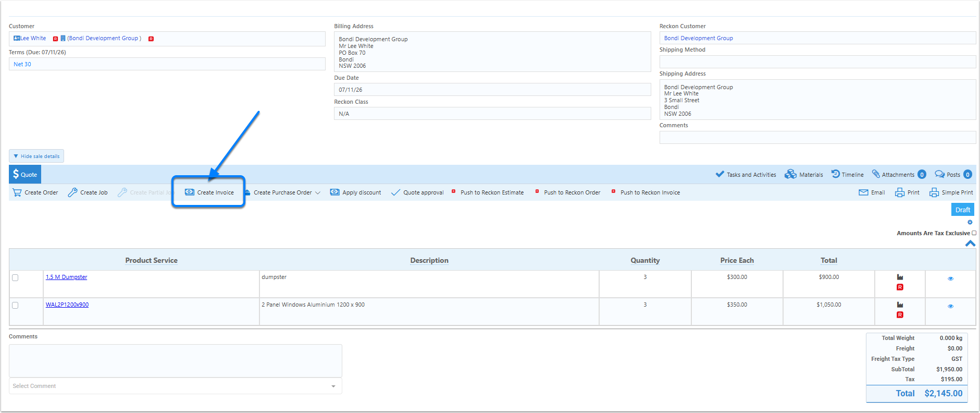Click the settings gear below Draft

click(970, 222)
